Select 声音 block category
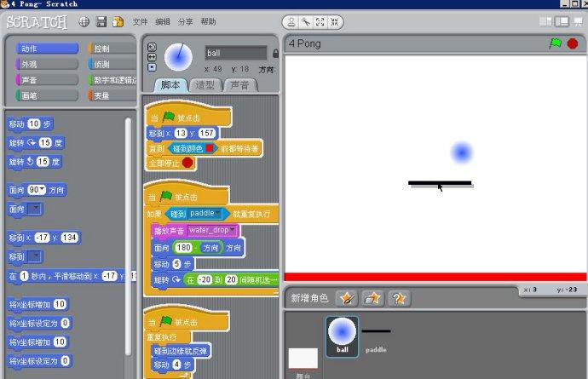588x379 pixels. [47, 80]
